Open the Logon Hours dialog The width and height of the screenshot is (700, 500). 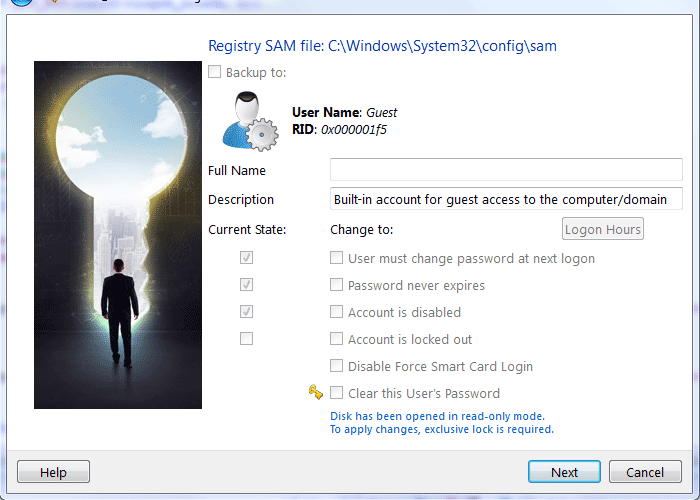[603, 229]
